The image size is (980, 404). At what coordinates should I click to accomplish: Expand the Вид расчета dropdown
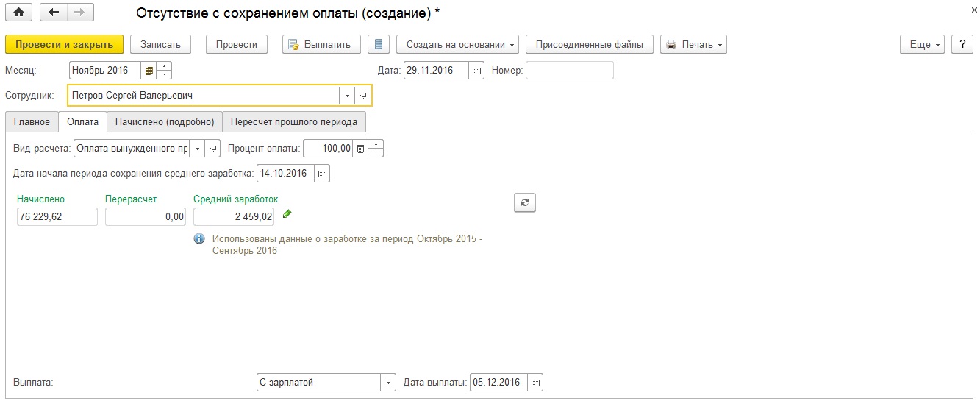coord(197,149)
